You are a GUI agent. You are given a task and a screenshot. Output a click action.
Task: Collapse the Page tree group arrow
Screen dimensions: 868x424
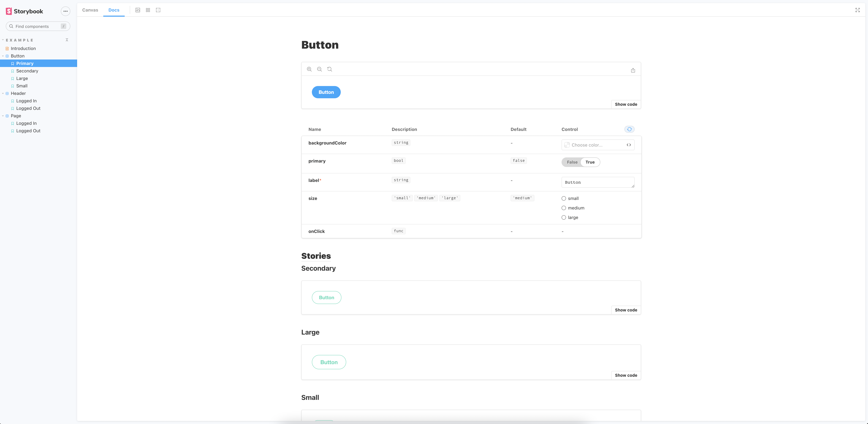click(3, 116)
